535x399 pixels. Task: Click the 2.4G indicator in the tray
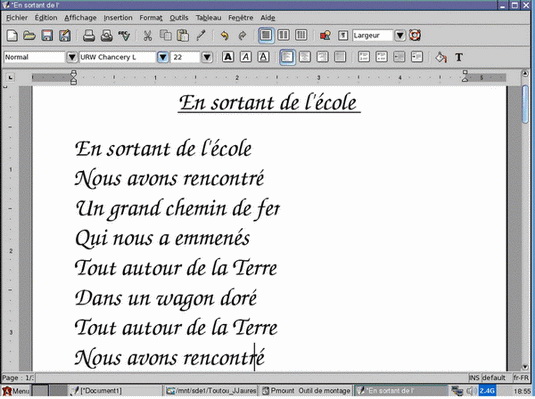click(x=487, y=390)
